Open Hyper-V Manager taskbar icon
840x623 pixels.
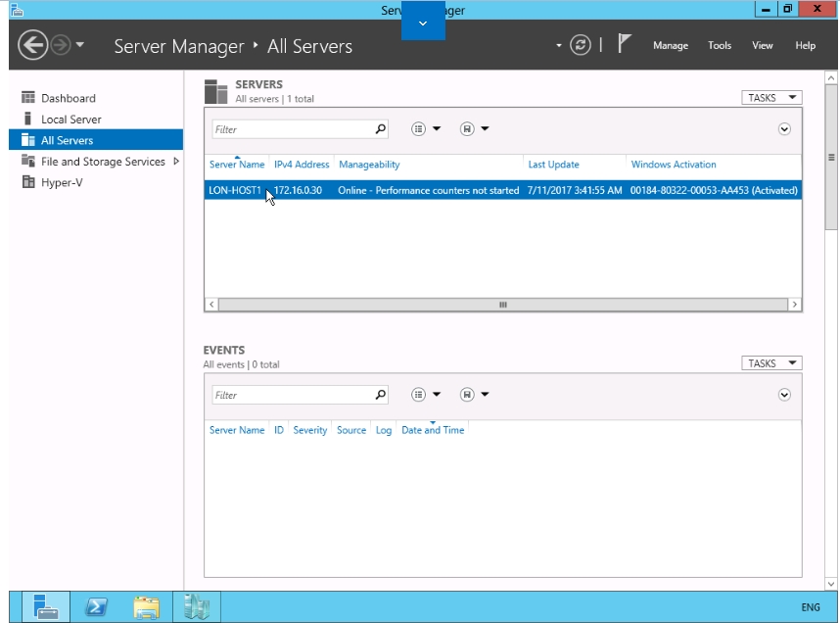[x=197, y=607]
